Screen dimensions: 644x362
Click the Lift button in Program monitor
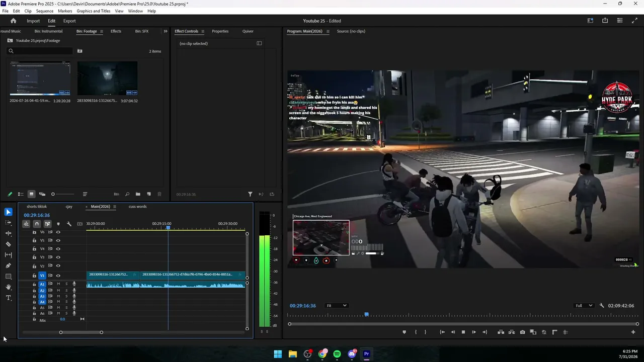(x=501, y=332)
